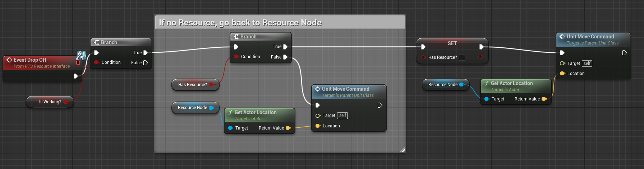Click function icon of Get Actor Location in comment
Viewport: 644px width, 169px height.
click(x=230, y=112)
